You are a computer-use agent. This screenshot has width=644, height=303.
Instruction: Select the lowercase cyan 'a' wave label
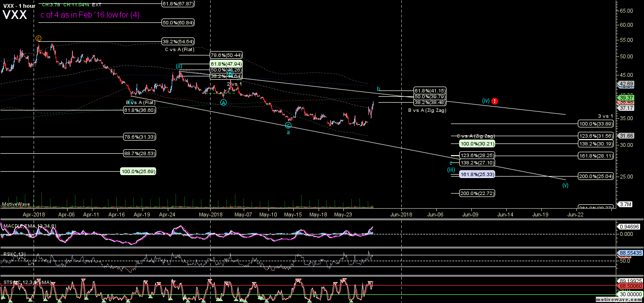click(287, 132)
